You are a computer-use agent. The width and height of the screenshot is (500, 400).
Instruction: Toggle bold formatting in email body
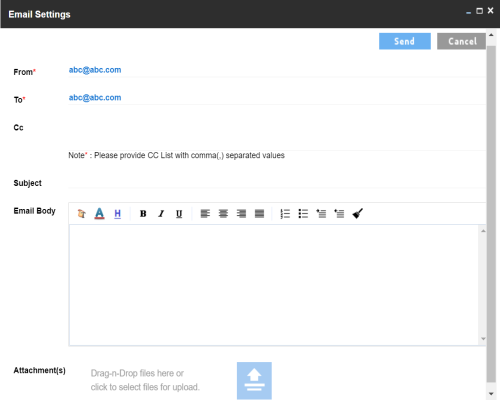143,213
